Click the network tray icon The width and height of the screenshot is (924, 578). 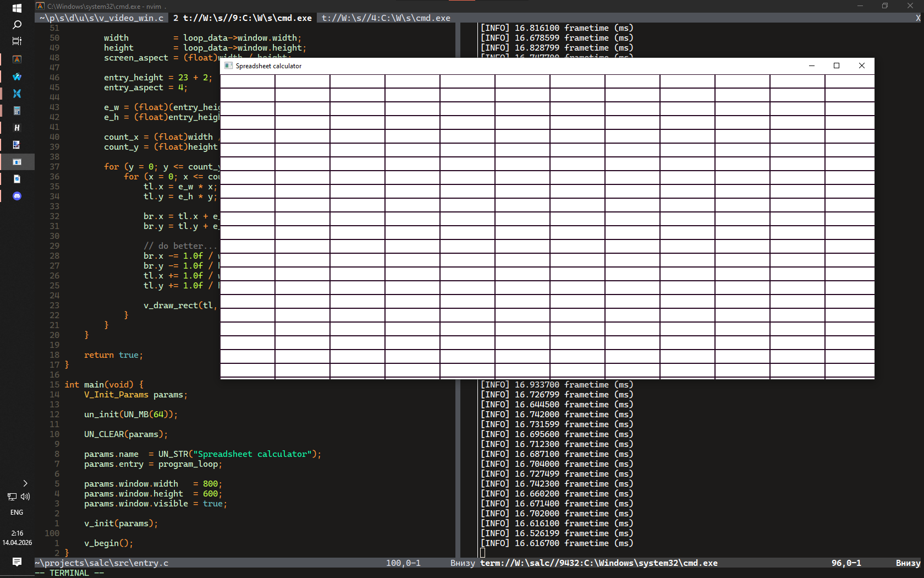click(x=12, y=497)
